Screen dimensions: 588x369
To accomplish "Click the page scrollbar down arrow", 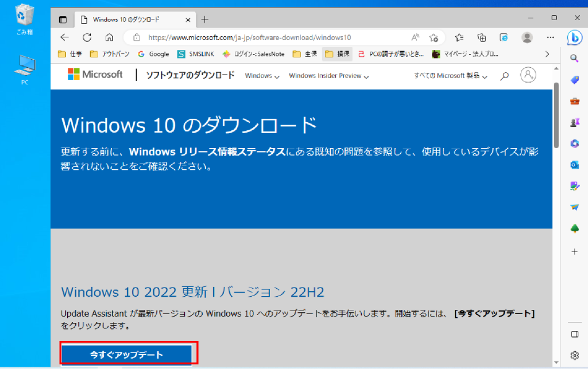I will pyautogui.click(x=556, y=362).
